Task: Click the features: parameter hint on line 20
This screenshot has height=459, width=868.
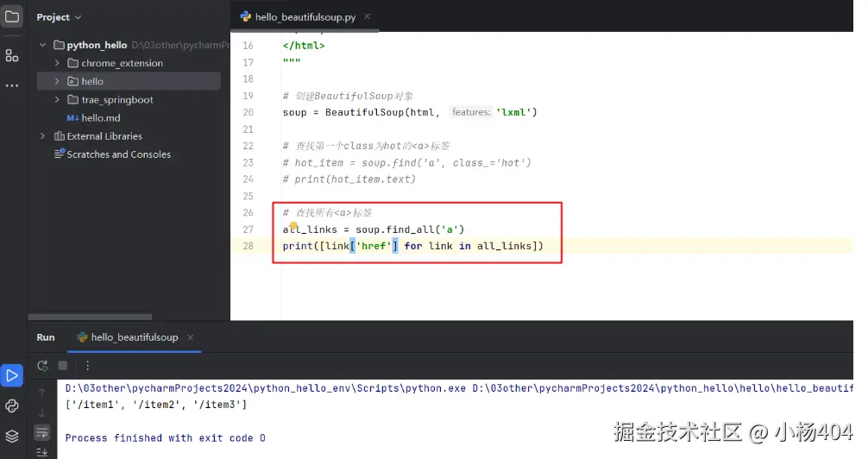Action: [471, 112]
